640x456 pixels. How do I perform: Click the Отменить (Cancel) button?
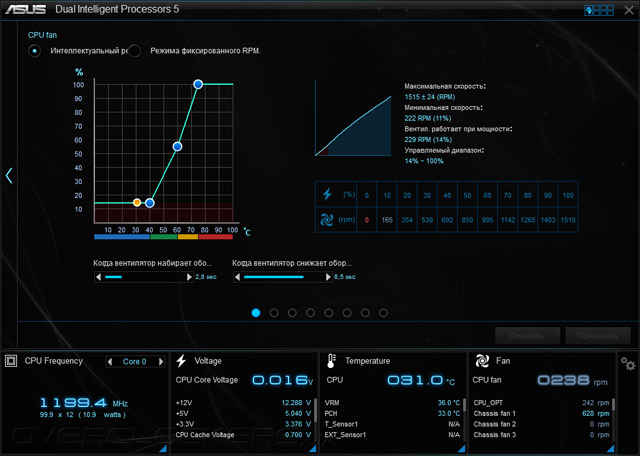[527, 336]
